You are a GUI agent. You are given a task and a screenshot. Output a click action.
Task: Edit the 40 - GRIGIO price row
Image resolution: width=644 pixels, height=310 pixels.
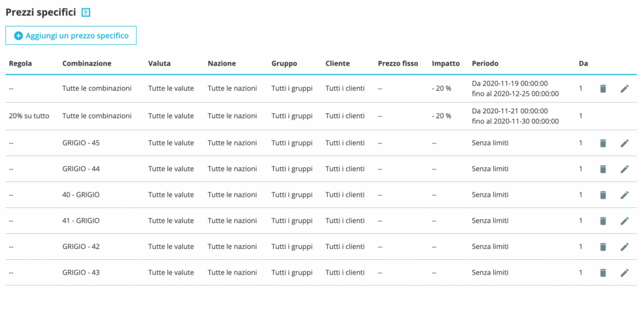pos(624,195)
